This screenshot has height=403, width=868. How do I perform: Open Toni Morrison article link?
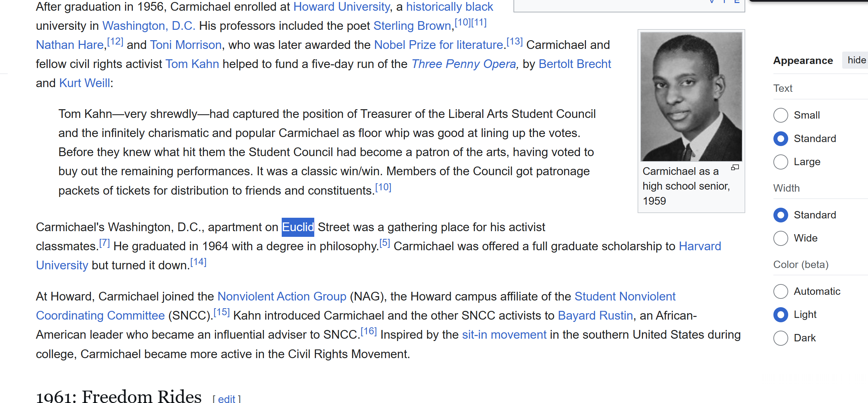tap(186, 45)
